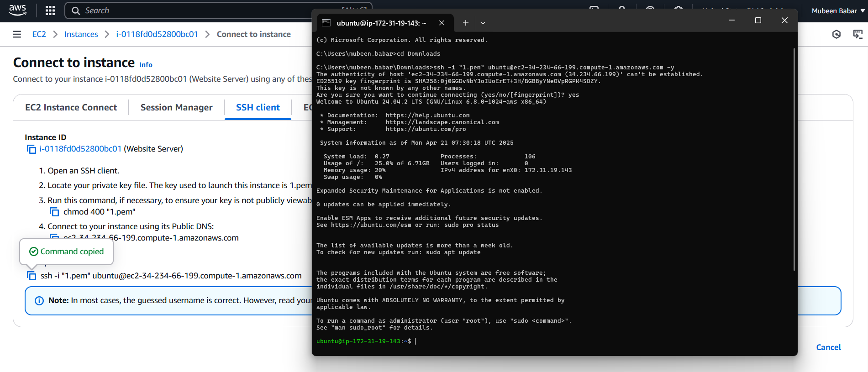868x372 pixels.
Task: Click the hexagon settings icon below account menu
Action: [836, 34]
